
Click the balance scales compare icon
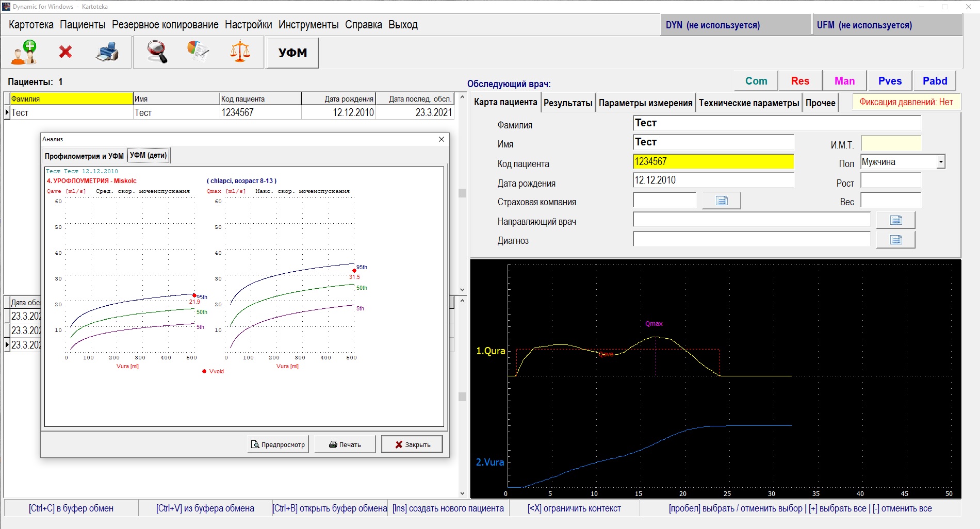[x=240, y=52]
